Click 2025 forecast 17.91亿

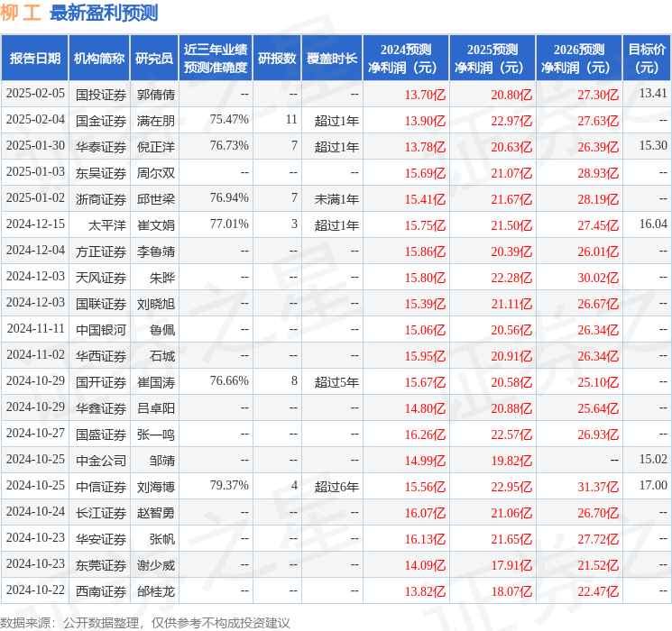pos(511,565)
